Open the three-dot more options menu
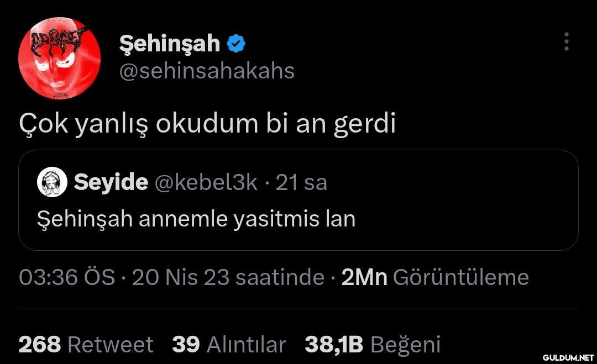 pos(566,42)
